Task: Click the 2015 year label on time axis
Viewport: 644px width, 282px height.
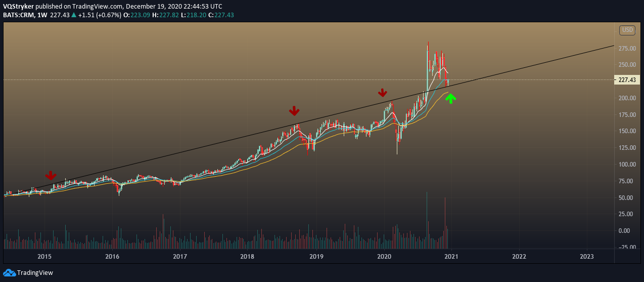Action: click(x=44, y=257)
